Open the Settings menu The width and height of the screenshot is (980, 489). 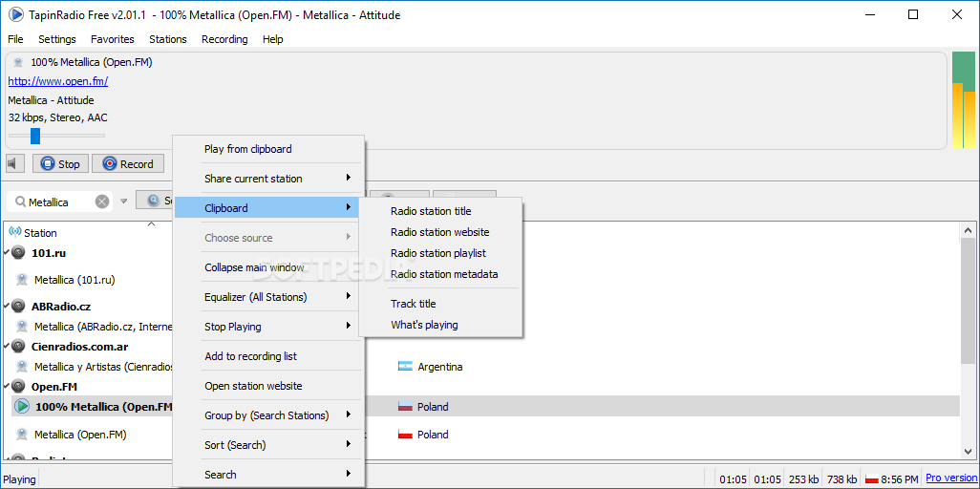pyautogui.click(x=57, y=39)
